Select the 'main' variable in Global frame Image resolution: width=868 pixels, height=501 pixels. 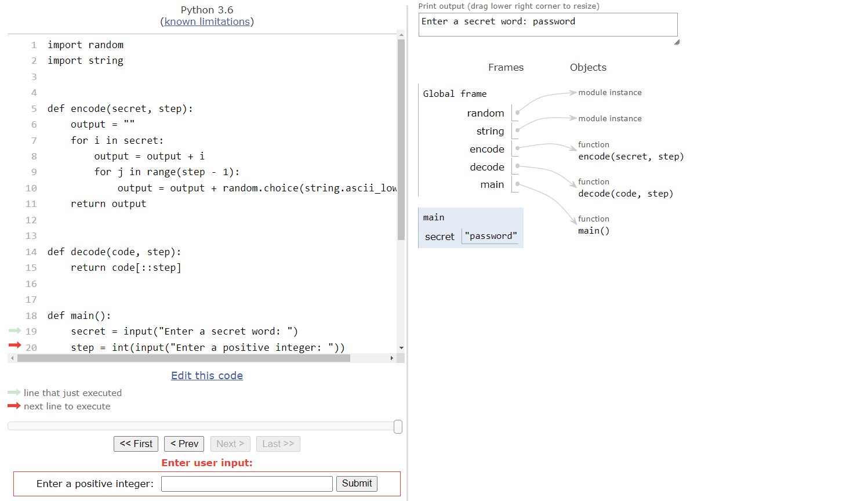[492, 184]
